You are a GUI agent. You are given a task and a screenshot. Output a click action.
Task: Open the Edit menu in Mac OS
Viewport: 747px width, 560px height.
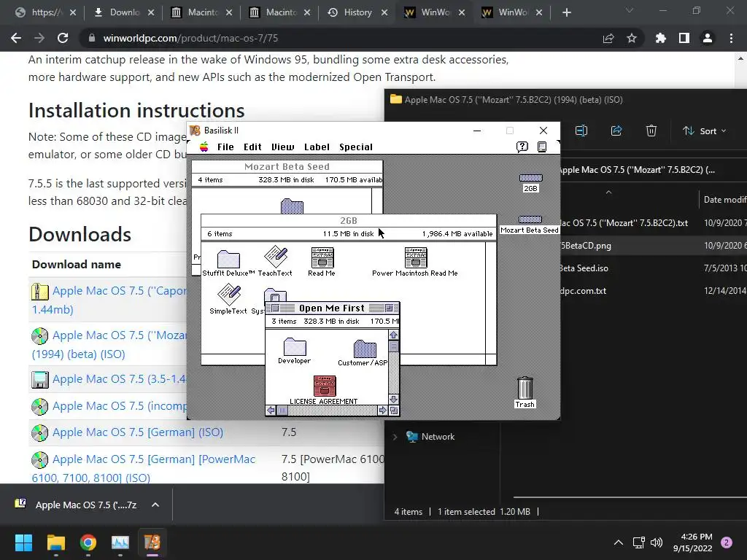(252, 147)
